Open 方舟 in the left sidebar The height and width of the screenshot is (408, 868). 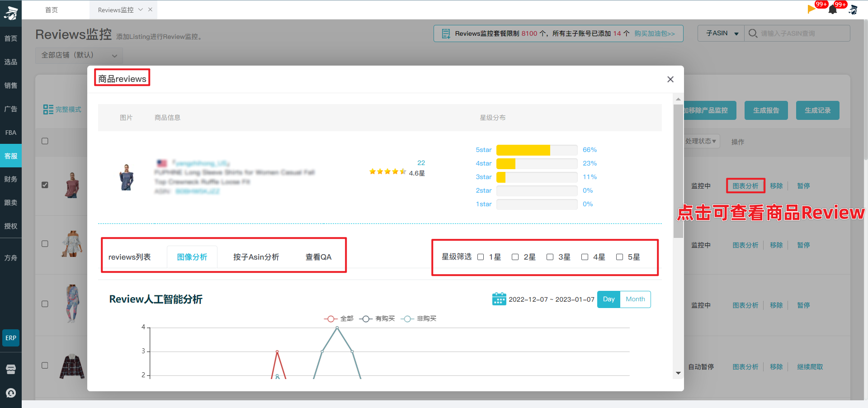11,258
